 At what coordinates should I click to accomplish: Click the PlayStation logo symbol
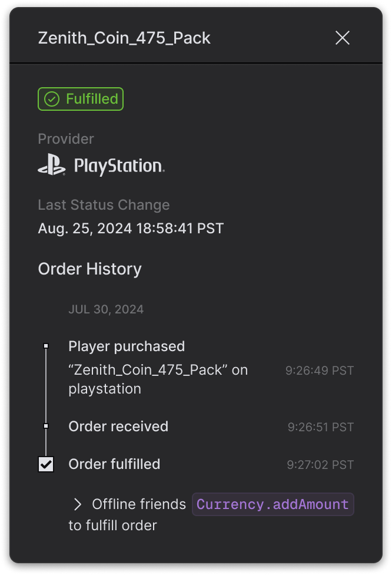[52, 166]
